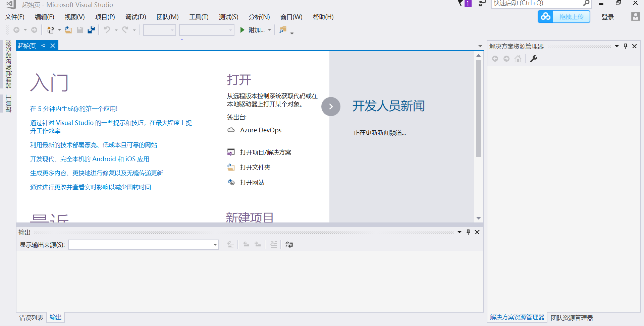Open the 调试(D) menu
This screenshot has width=644, height=326.
coord(136,17)
